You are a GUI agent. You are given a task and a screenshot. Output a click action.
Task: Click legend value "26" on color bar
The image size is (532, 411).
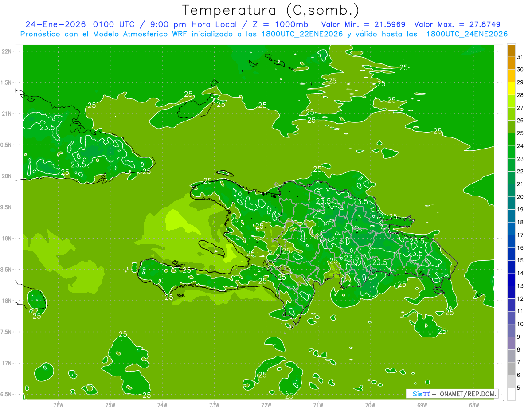(x=520, y=120)
